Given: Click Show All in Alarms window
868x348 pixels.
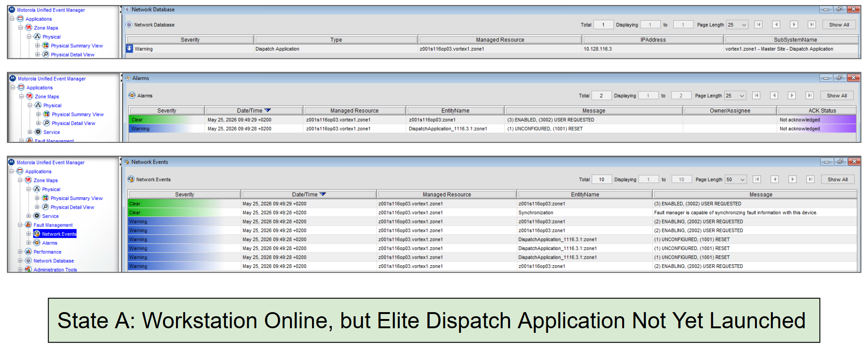Looking at the screenshot, I should click(837, 96).
